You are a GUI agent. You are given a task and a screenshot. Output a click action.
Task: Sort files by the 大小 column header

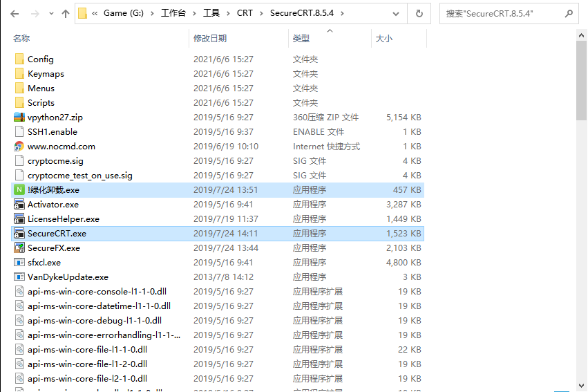383,39
